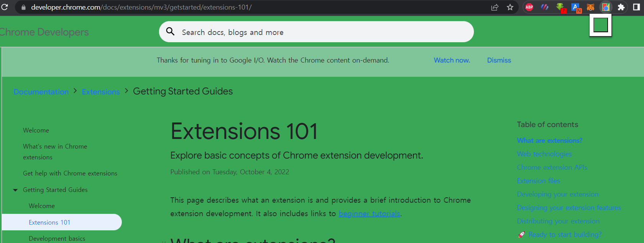This screenshot has width=644, height=243.
Task: Open the Chrome Developers home link
Action: coord(44,32)
